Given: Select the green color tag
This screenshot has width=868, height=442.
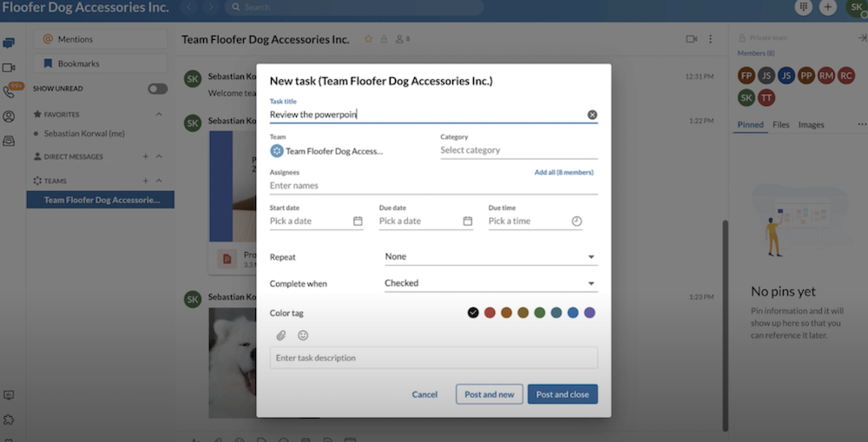Looking at the screenshot, I should (x=540, y=313).
